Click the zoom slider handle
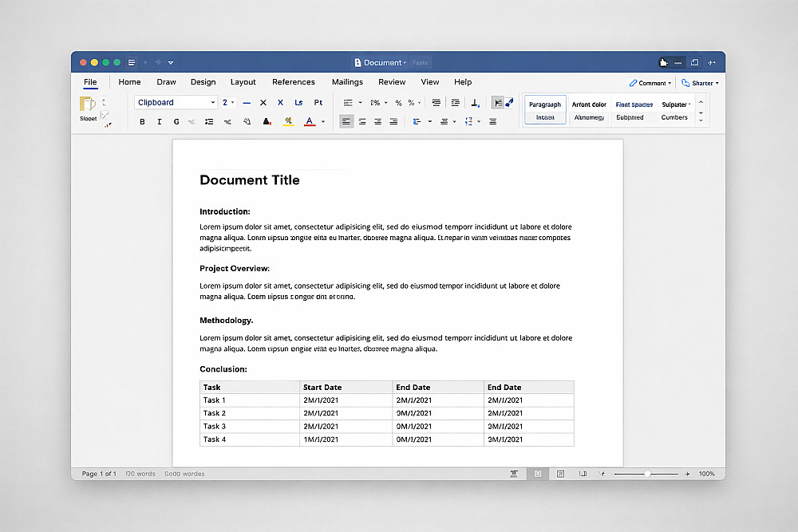The width and height of the screenshot is (798, 532). pos(647,474)
